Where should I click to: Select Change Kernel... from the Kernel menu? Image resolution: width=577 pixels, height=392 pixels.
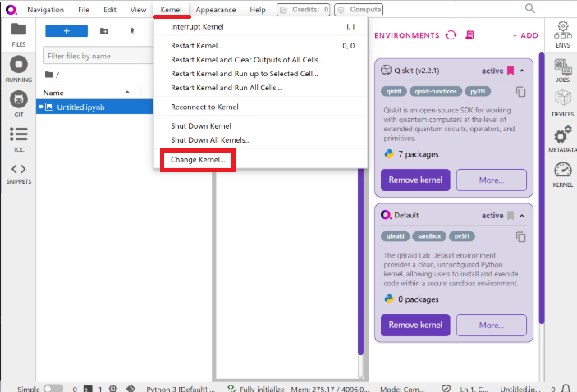198,160
